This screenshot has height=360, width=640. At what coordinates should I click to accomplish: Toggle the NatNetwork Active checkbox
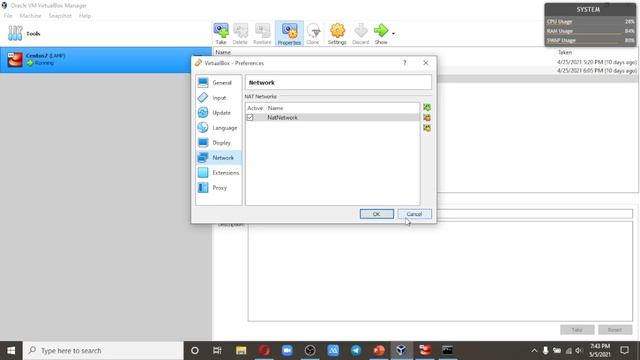[x=250, y=118]
